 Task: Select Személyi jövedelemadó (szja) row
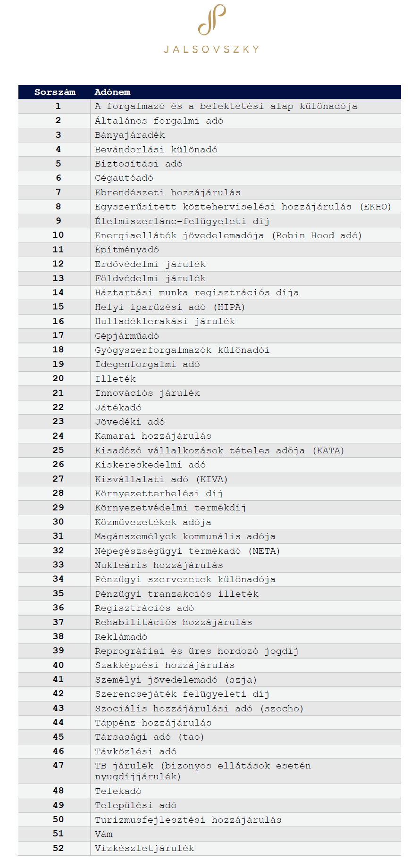pos(209,680)
